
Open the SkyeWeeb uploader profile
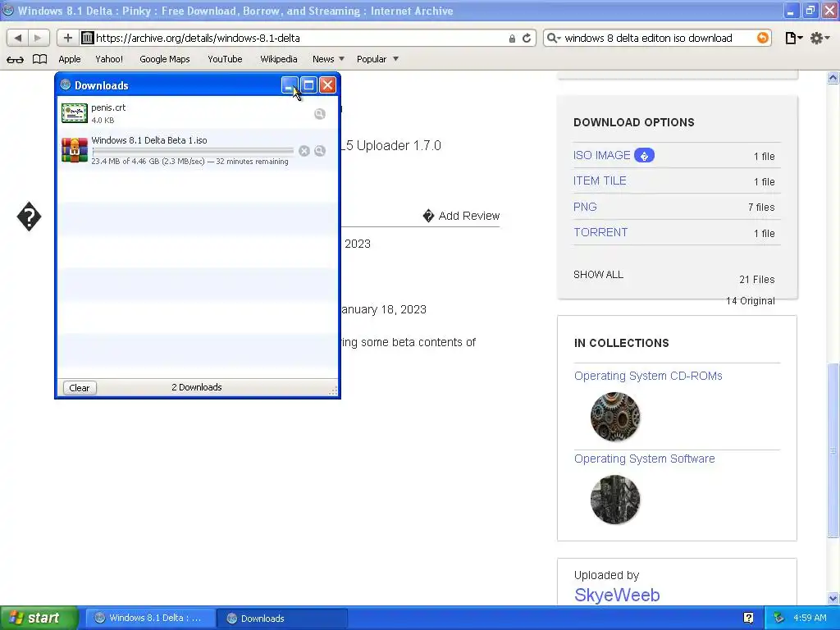(617, 595)
